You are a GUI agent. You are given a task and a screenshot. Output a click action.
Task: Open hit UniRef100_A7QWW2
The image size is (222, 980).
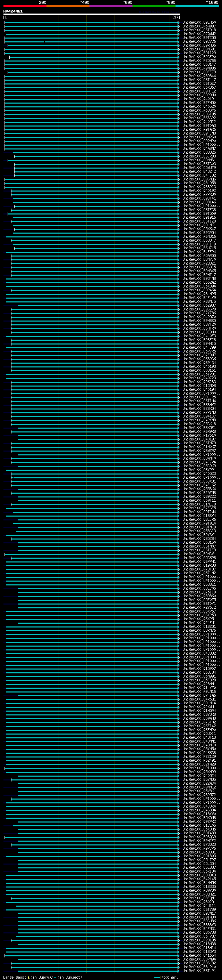pos(199,34)
